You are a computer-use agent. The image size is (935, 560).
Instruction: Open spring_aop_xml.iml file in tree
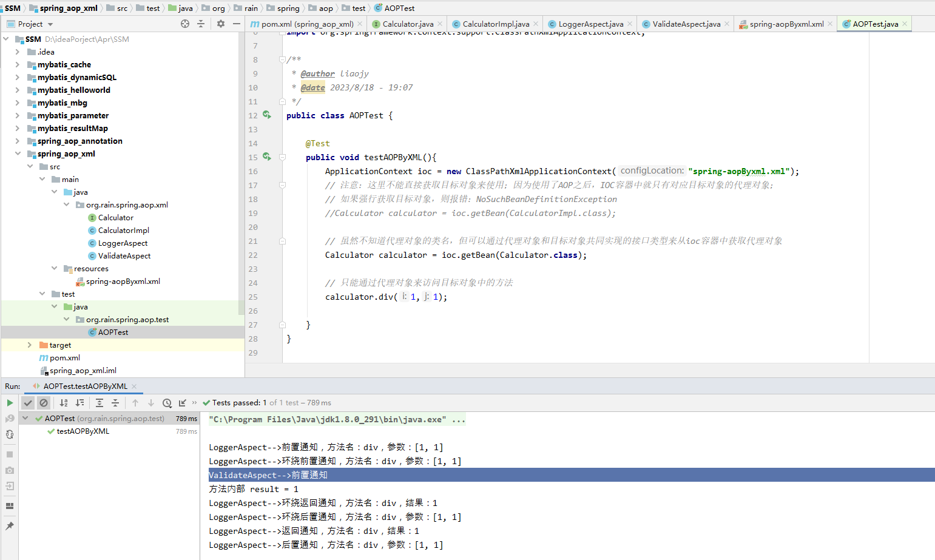[x=83, y=371]
